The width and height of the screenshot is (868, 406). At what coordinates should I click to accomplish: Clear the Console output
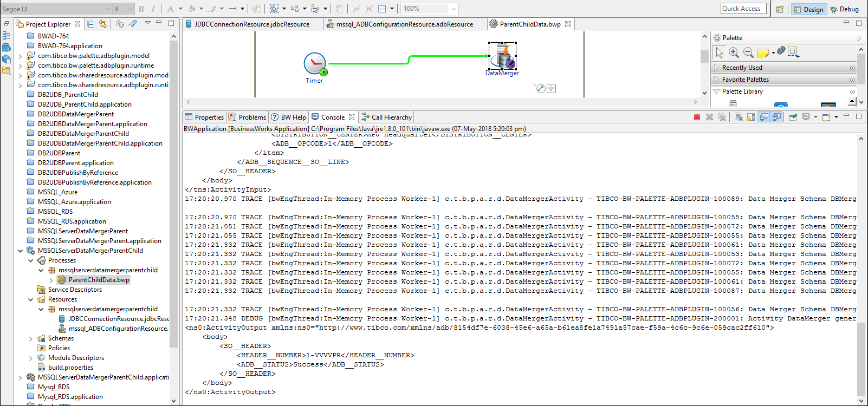click(x=739, y=117)
